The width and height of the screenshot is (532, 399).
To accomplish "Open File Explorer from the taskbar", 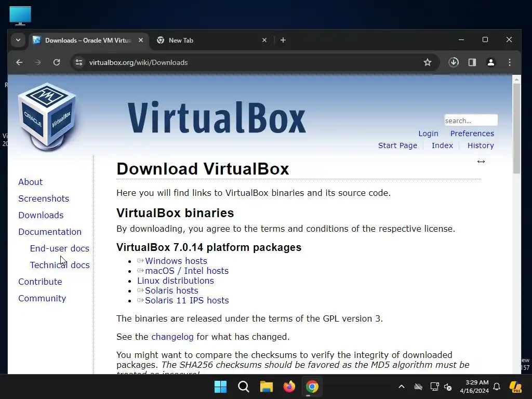I will pos(267,387).
